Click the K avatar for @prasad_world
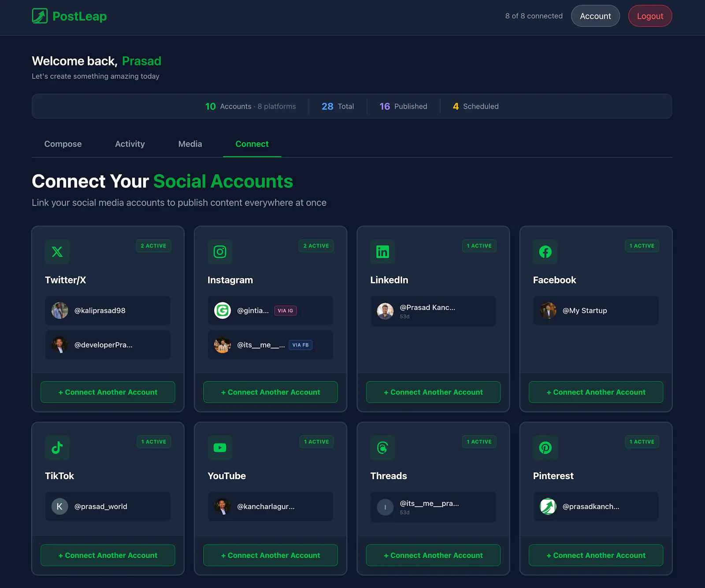Screen dimensions: 705x588 (60, 507)
